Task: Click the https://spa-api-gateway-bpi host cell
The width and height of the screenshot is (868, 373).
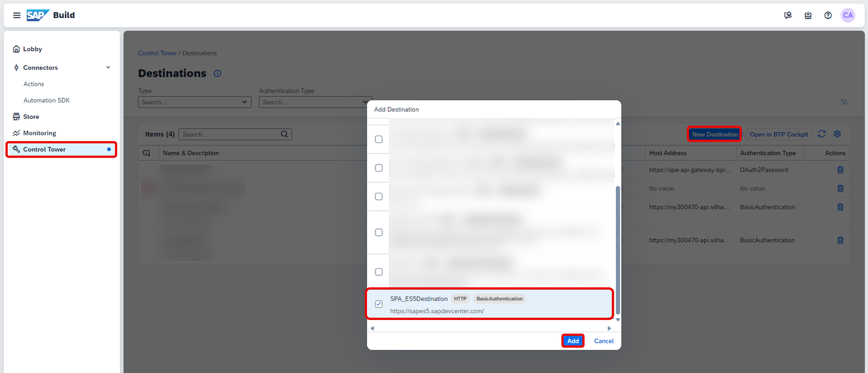Action: (x=691, y=170)
